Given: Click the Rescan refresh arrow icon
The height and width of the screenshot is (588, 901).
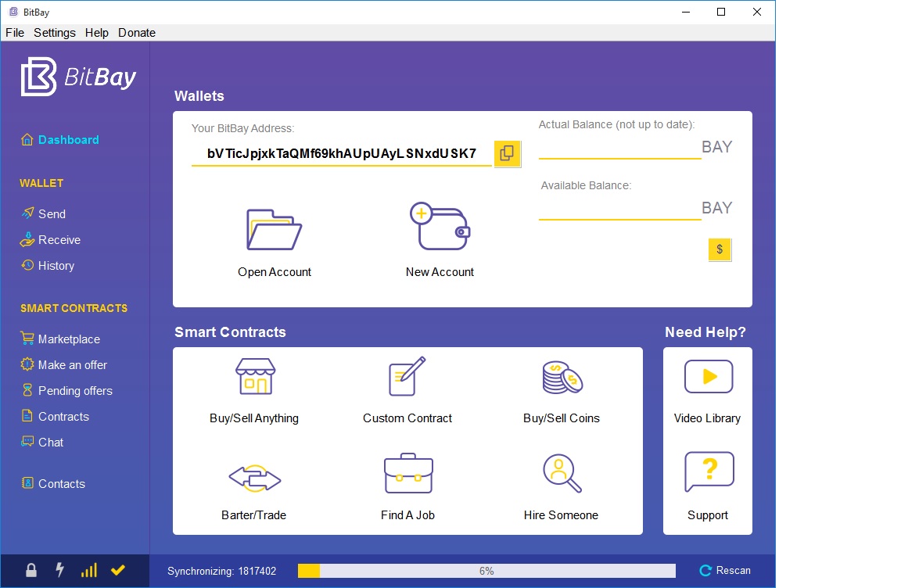Looking at the screenshot, I should [705, 570].
